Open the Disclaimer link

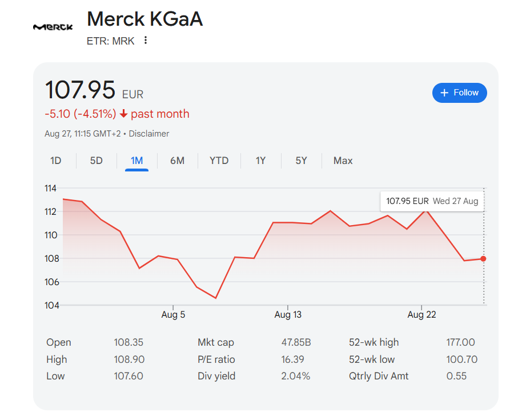pos(148,134)
